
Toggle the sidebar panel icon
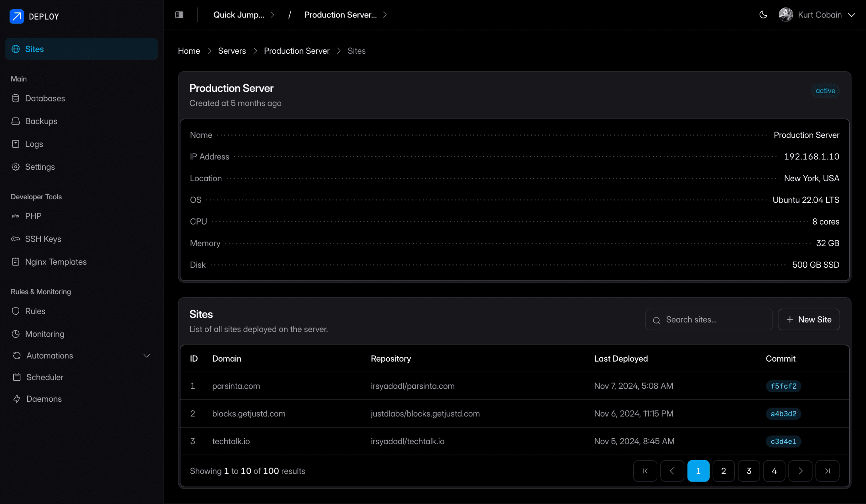coord(179,15)
